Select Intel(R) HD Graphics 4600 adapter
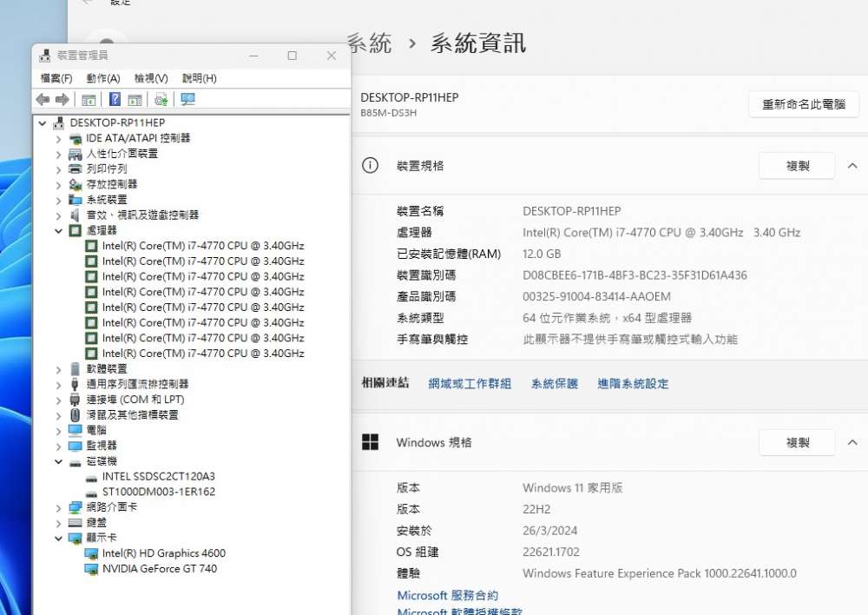The image size is (868, 615). [x=164, y=553]
